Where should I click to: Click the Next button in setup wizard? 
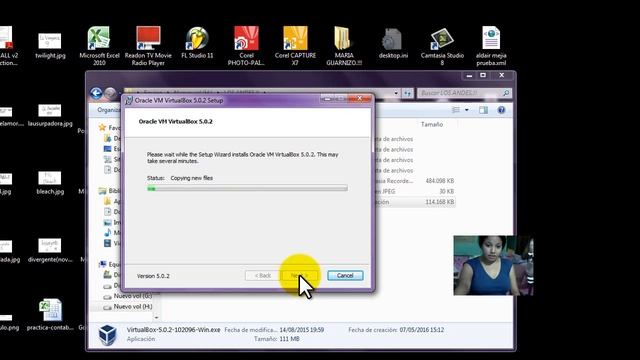coord(300,276)
